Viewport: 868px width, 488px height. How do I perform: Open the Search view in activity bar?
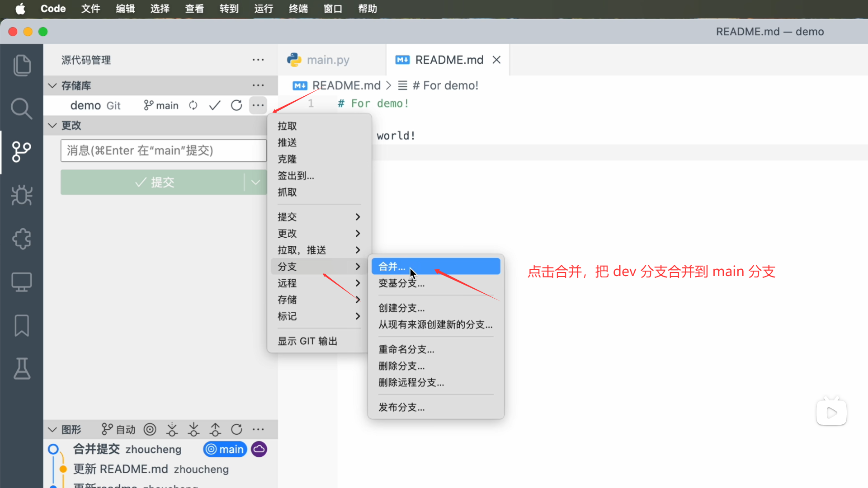[21, 109]
